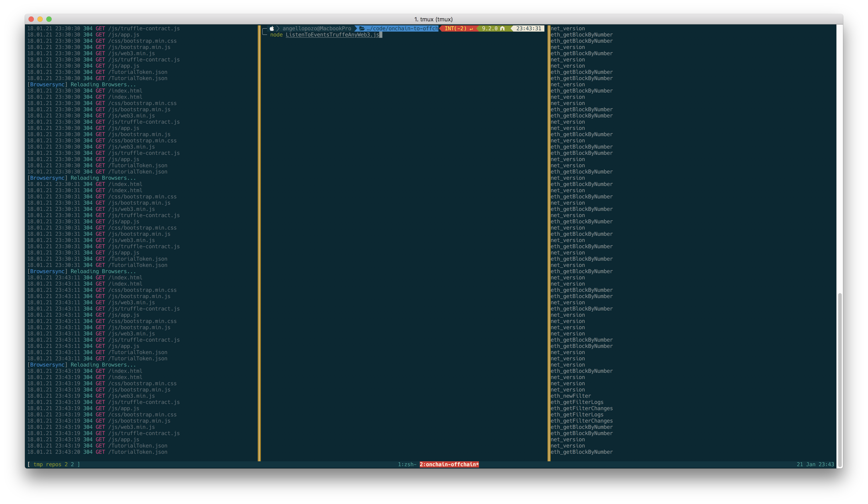Select the 2:onchain-offchain tmux window tab
The height and width of the screenshot is (504, 868).
tap(449, 464)
